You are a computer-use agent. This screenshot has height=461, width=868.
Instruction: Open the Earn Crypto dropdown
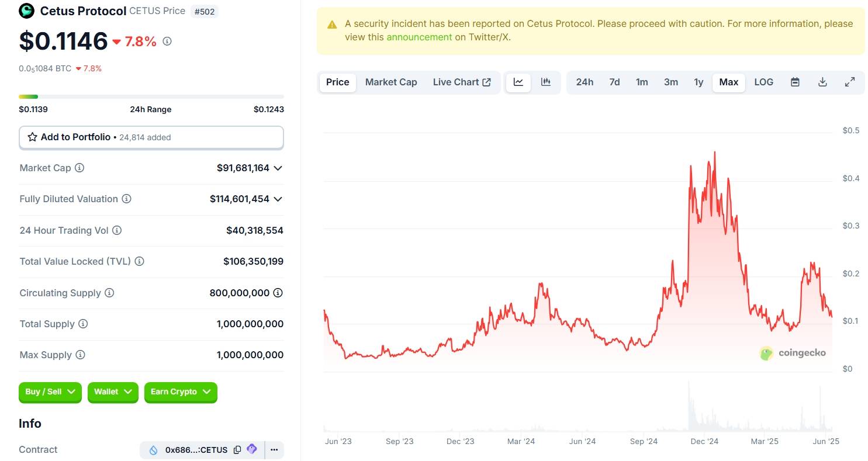click(181, 392)
